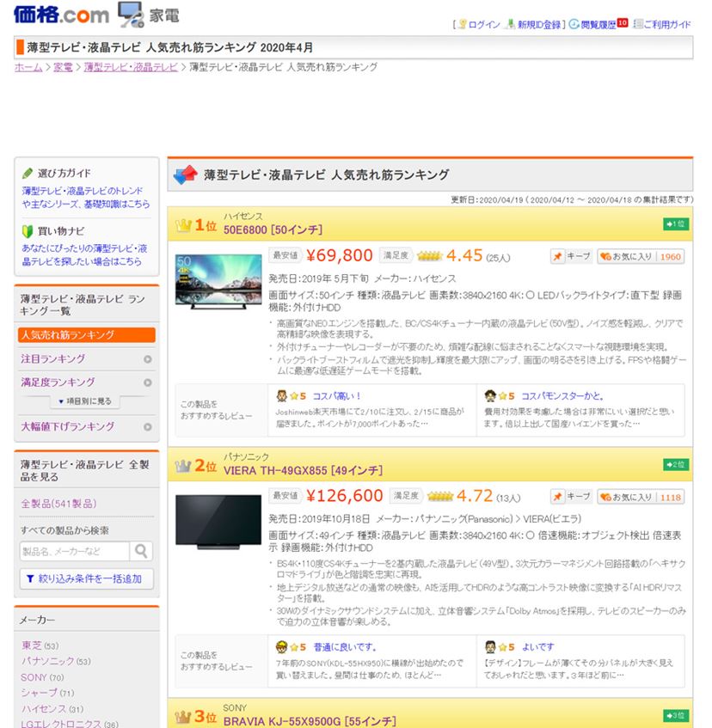Go to 薄型テレビ・液晶テレビ breadcrumb
Viewport: 712px width, 728px height.
131,67
